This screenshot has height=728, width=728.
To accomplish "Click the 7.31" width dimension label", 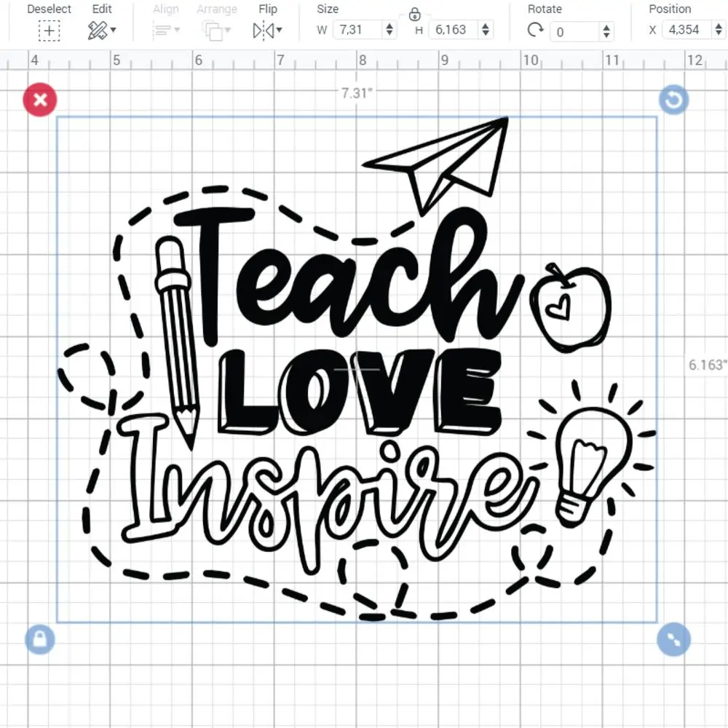I will (357, 93).
